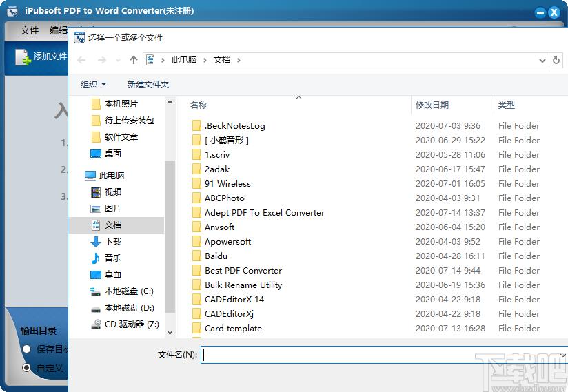
Task: Open 音乐 music library in sidebar
Action: coord(105,258)
